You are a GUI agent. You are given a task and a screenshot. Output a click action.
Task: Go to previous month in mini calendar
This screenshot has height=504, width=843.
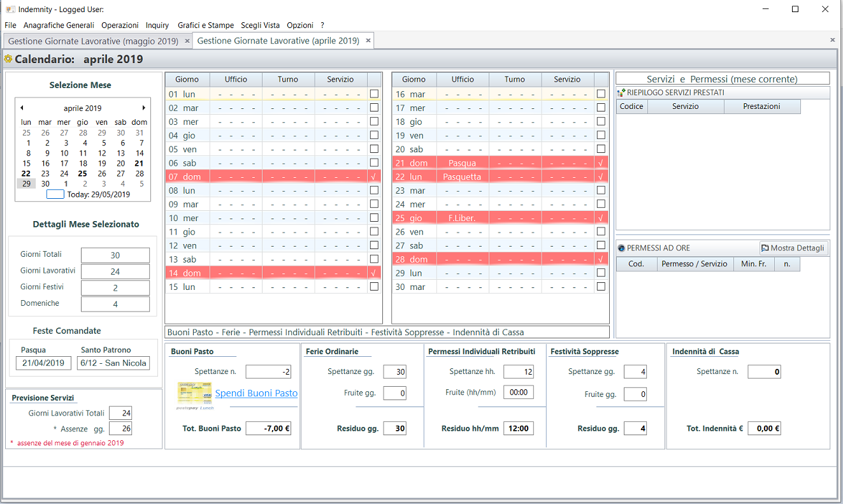[22, 108]
